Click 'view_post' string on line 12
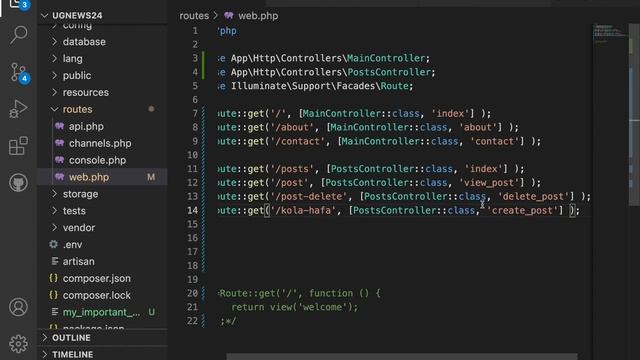 coord(489,182)
